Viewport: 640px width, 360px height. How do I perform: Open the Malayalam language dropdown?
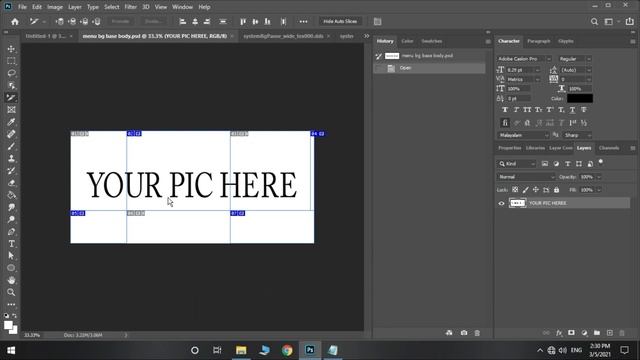(x=523, y=135)
